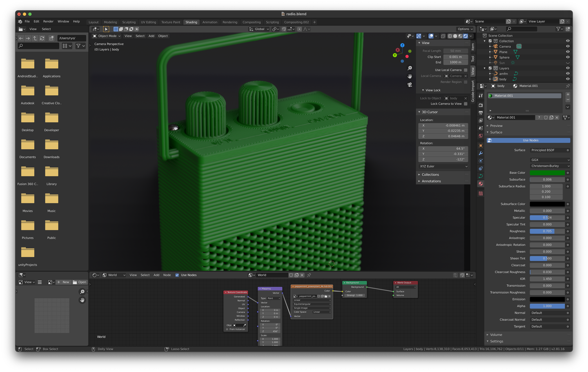Enable the Use Local Camera checkbox

pyautogui.click(x=466, y=70)
